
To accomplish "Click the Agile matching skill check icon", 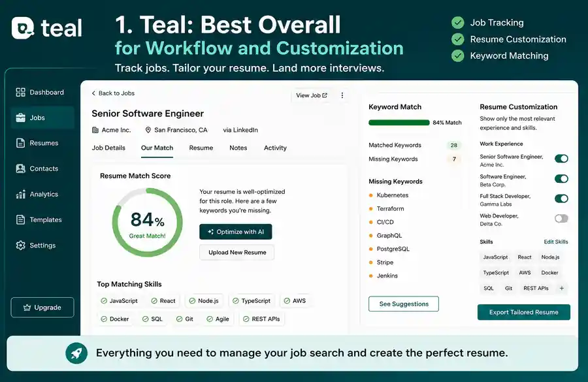I will coord(210,319).
